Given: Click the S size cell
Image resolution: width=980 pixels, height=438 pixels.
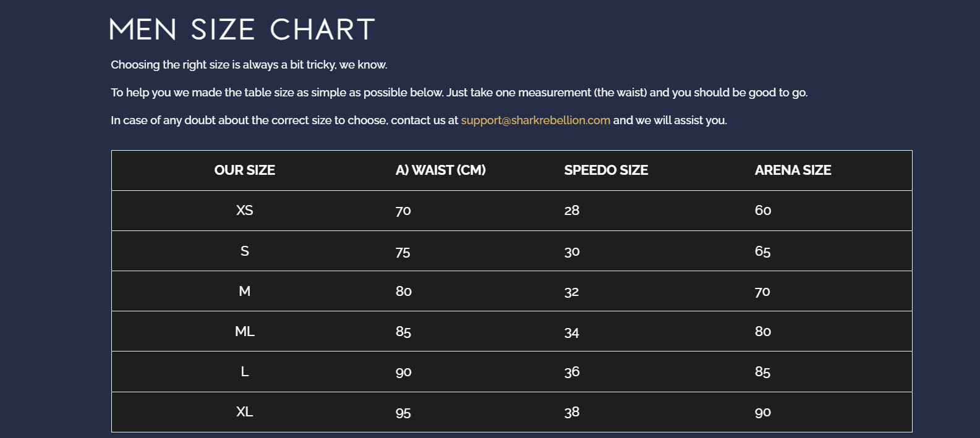Looking at the screenshot, I should tap(244, 251).
